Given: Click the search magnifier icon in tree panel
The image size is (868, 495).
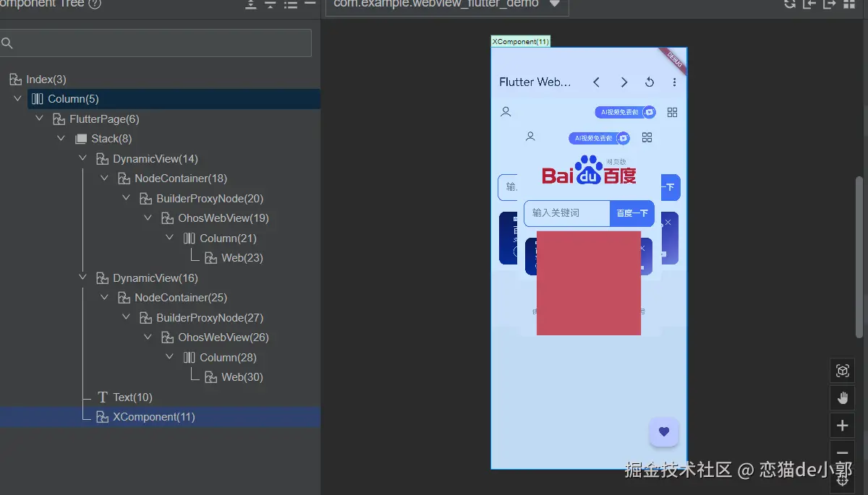Looking at the screenshot, I should click(x=7, y=43).
